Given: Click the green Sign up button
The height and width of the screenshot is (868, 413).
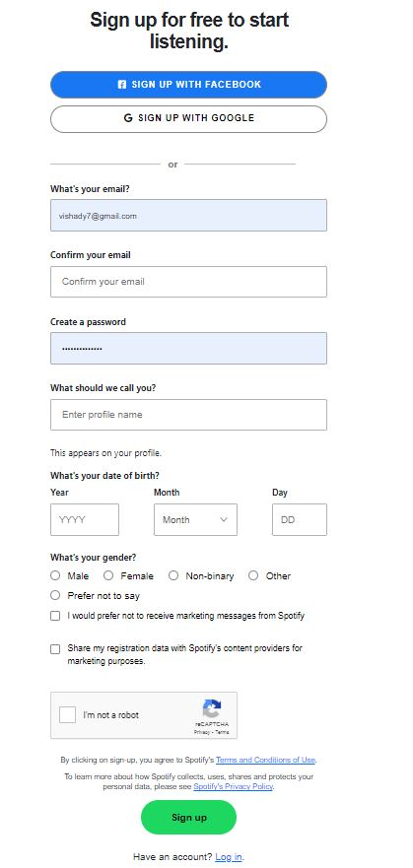Looking at the screenshot, I should (189, 817).
